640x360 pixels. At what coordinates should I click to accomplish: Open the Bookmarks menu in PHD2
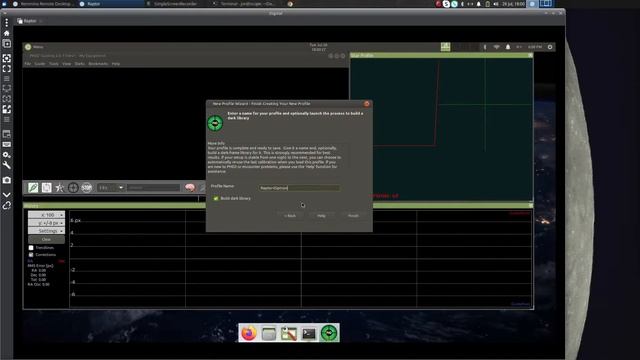pyautogui.click(x=98, y=64)
